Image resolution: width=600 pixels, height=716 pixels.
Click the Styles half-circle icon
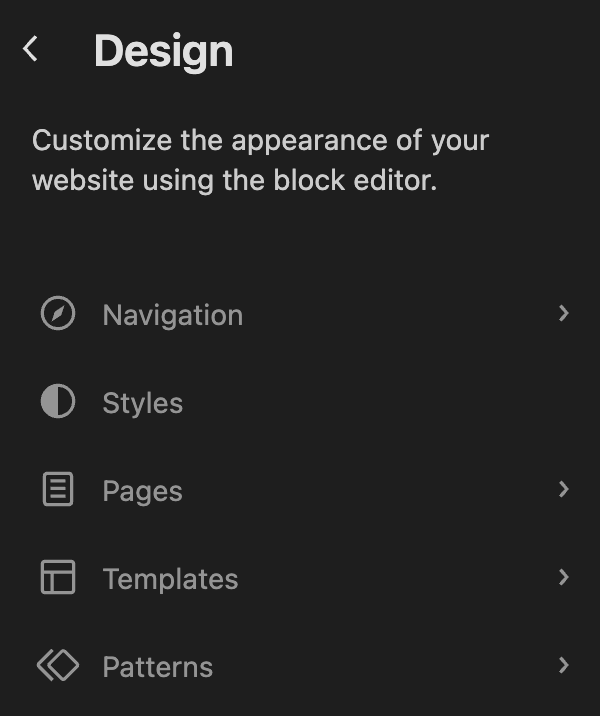pos(58,403)
